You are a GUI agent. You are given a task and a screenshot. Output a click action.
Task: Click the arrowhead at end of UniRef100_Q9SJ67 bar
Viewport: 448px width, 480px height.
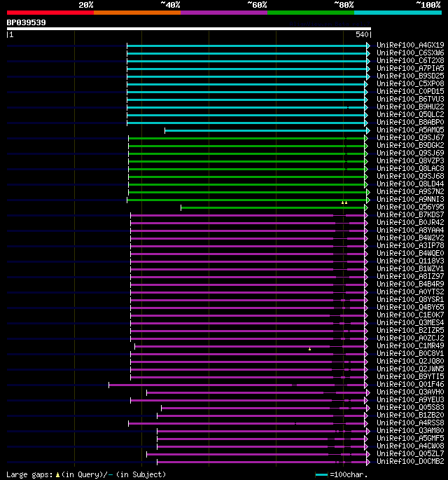coord(366,138)
